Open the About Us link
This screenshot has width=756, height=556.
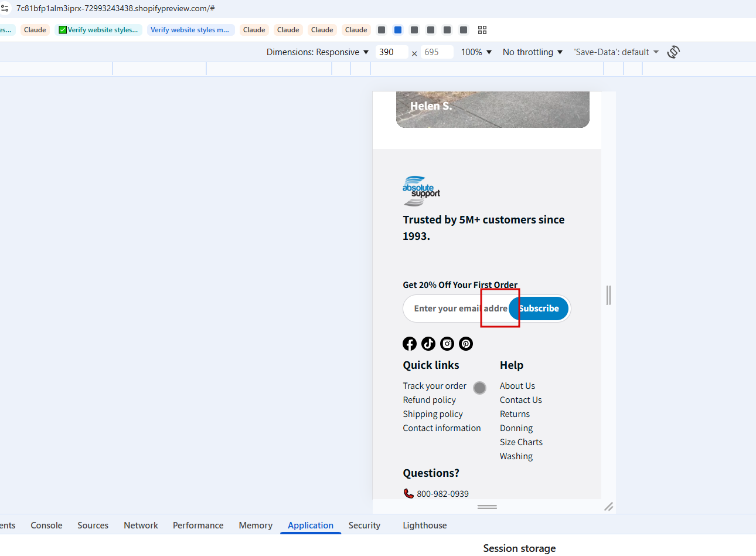517,386
